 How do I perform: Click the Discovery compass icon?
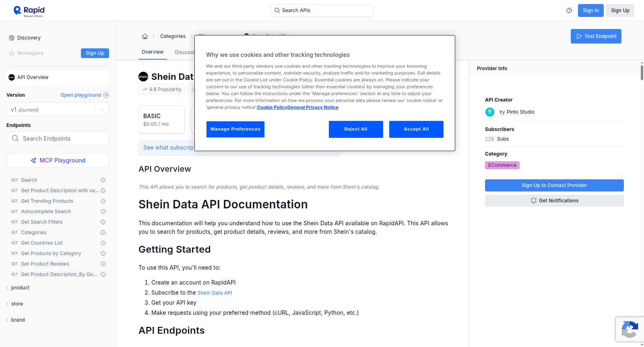click(x=12, y=38)
